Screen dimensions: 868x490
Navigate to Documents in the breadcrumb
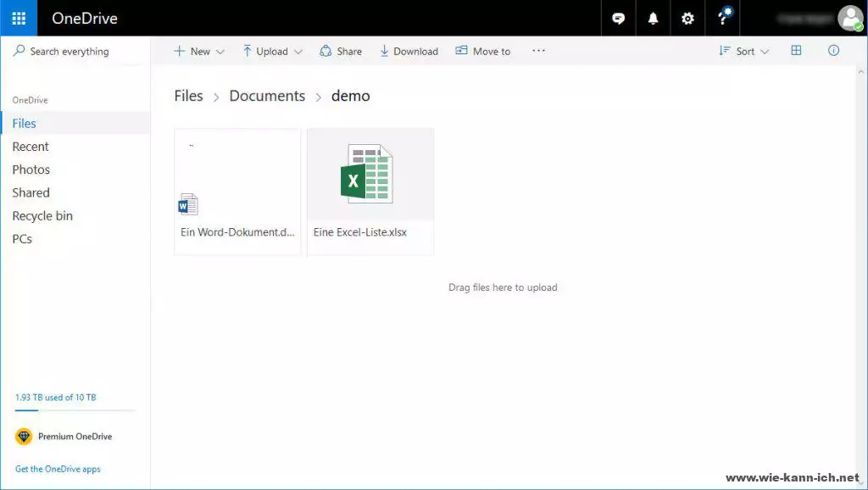(x=267, y=96)
